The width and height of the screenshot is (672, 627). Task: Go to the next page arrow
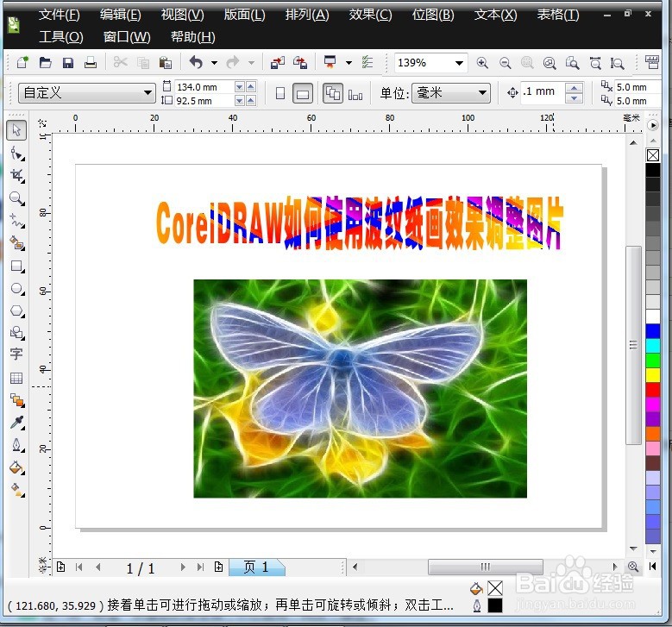183,567
